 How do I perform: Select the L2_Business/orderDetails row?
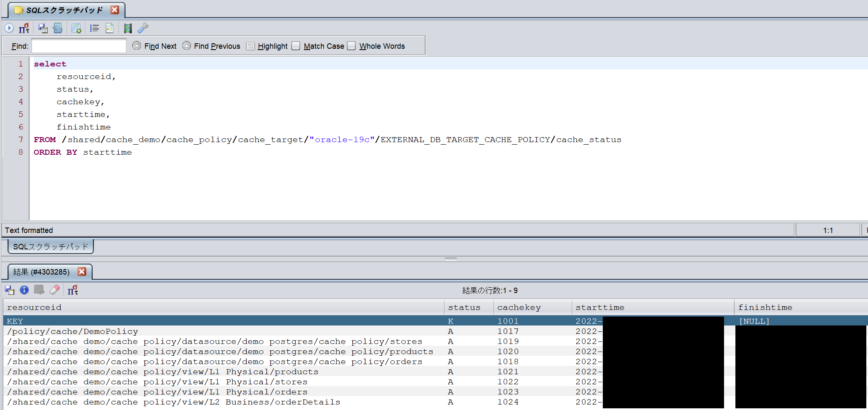[435, 402]
